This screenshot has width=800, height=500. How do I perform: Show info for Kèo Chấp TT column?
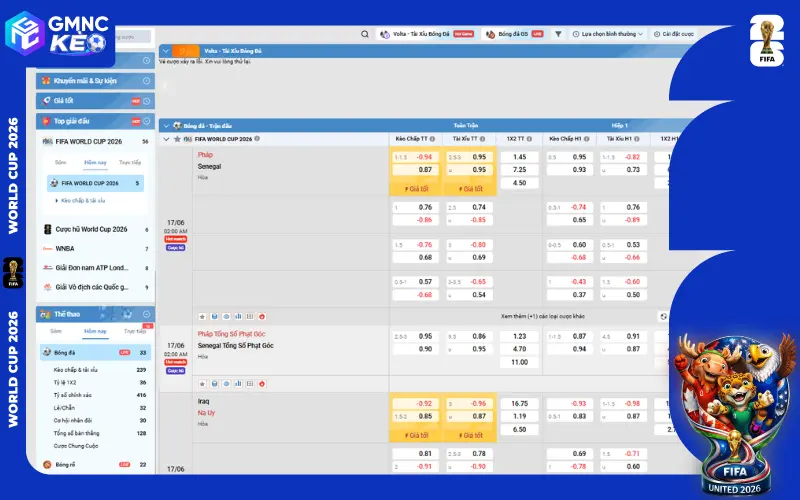(433, 139)
